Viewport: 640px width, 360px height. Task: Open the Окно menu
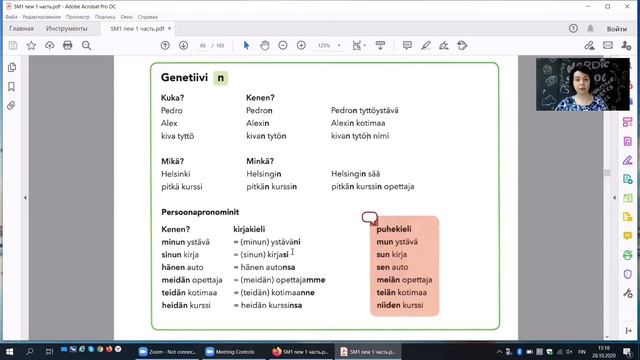click(x=127, y=17)
